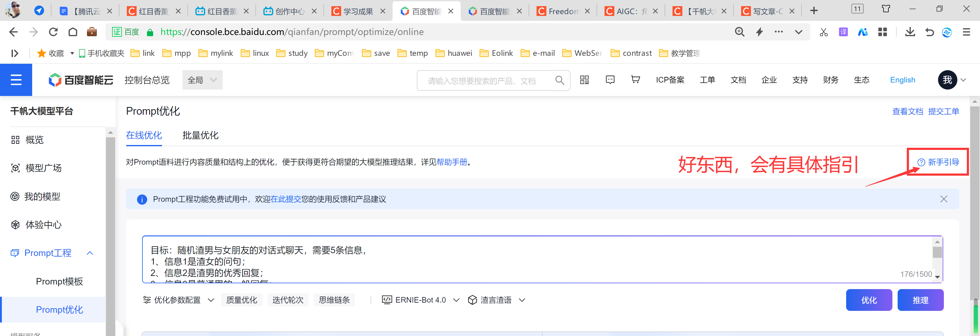Toggle the 质量优化 option
This screenshot has height=336, width=980.
[242, 300]
